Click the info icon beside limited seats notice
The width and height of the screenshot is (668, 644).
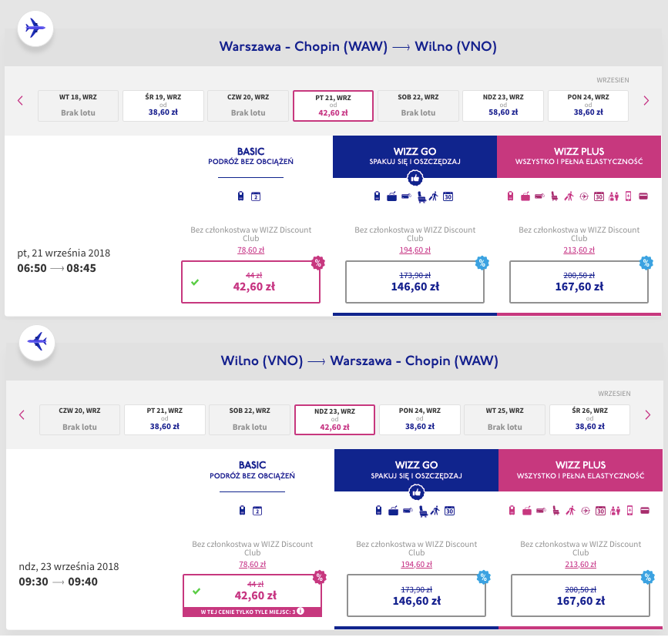tap(300, 612)
